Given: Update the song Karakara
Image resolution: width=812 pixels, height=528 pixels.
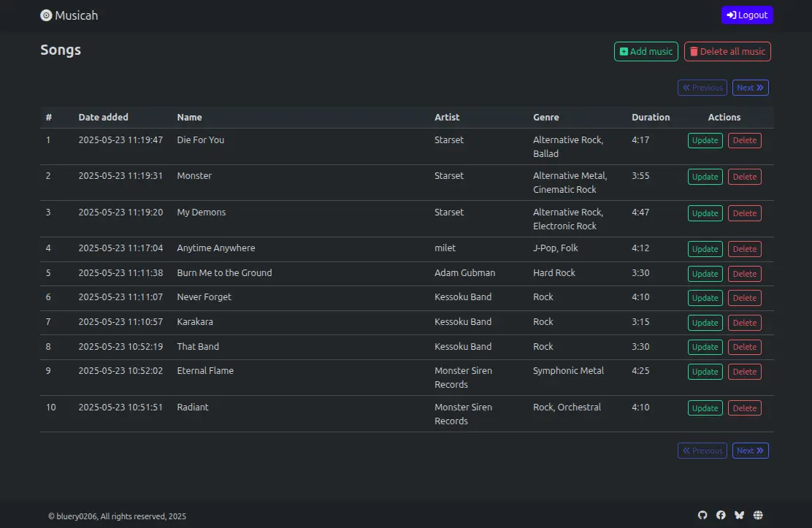Looking at the screenshot, I should pyautogui.click(x=705, y=323).
